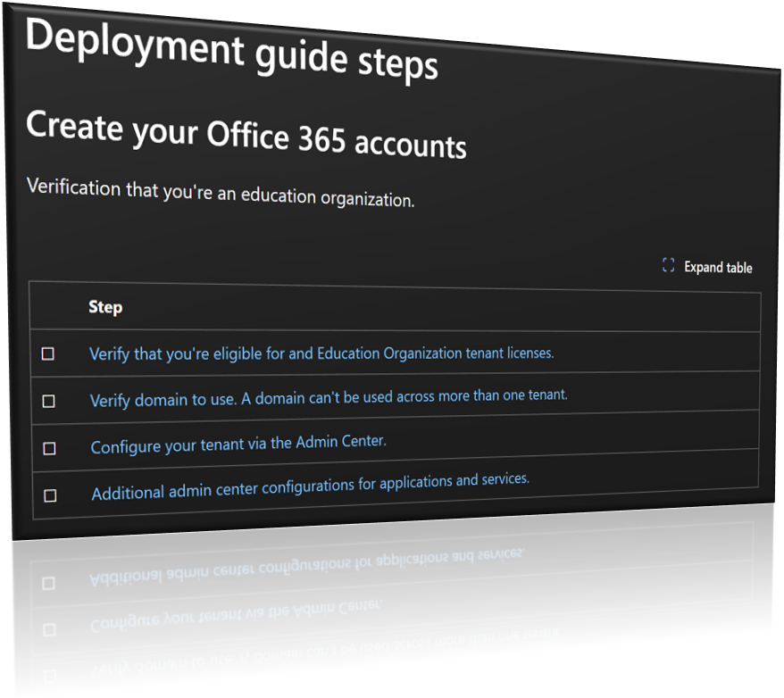The width and height of the screenshot is (784, 698).
Task: Mark the Additional admin center configurations checkbox
Action: pyautogui.click(x=50, y=495)
